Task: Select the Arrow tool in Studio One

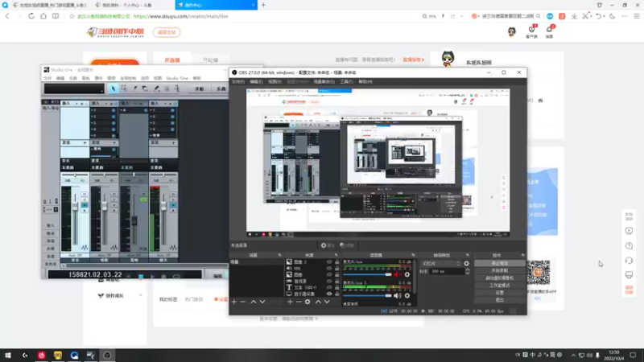Action: point(113,88)
